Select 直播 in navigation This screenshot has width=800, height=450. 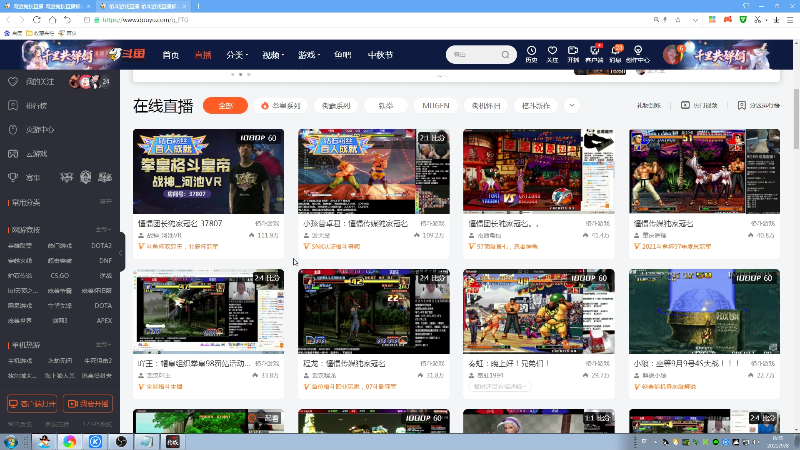coord(203,55)
